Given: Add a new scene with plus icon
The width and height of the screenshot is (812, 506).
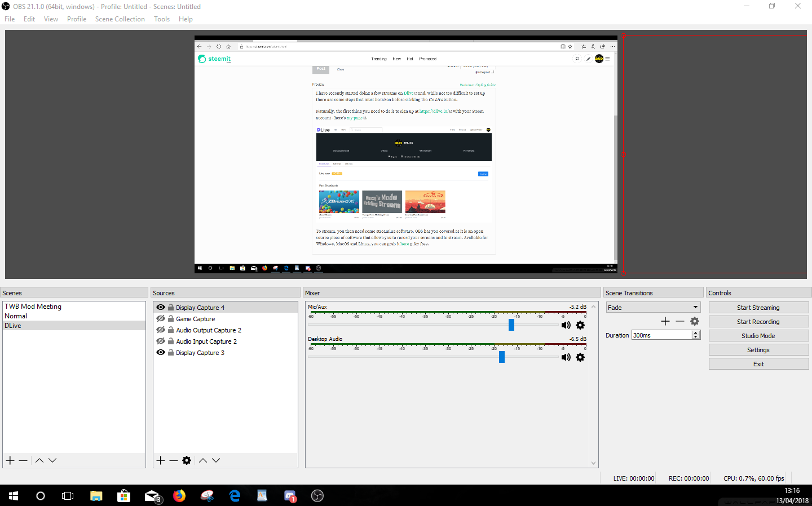Looking at the screenshot, I should point(10,460).
